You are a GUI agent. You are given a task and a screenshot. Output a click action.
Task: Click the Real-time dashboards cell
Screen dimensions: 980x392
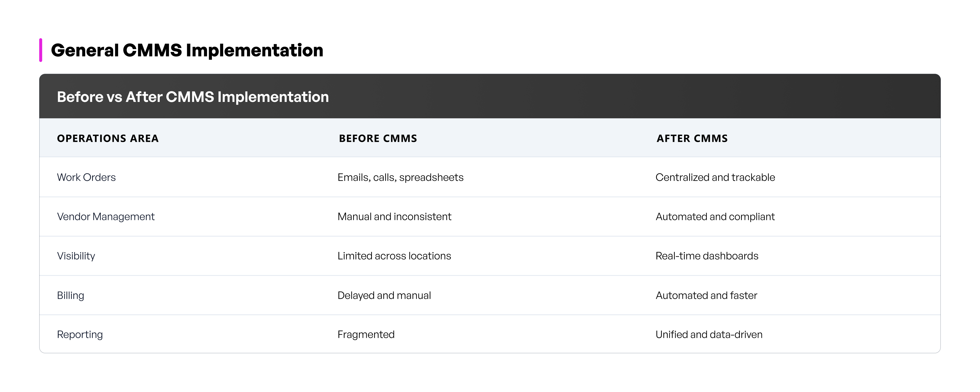(707, 256)
